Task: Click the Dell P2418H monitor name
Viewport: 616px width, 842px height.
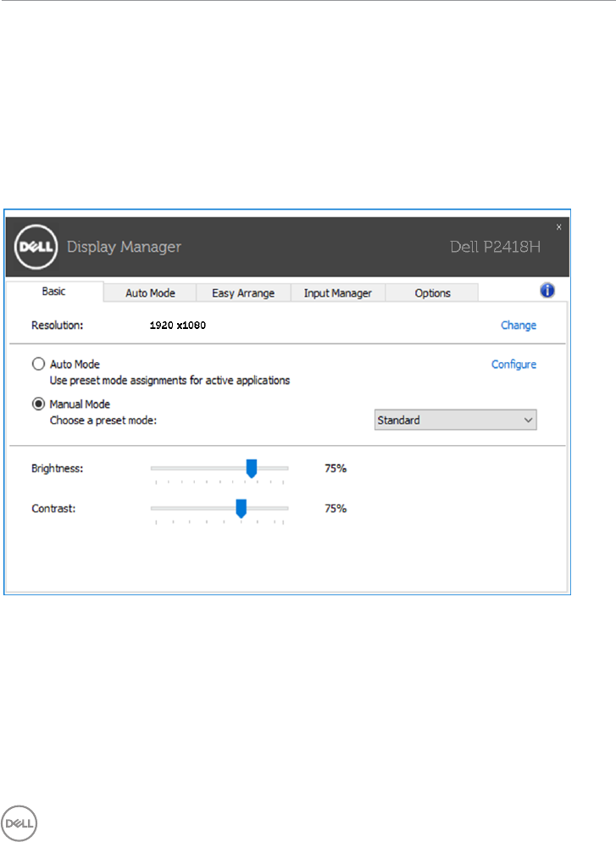Action: tap(495, 247)
